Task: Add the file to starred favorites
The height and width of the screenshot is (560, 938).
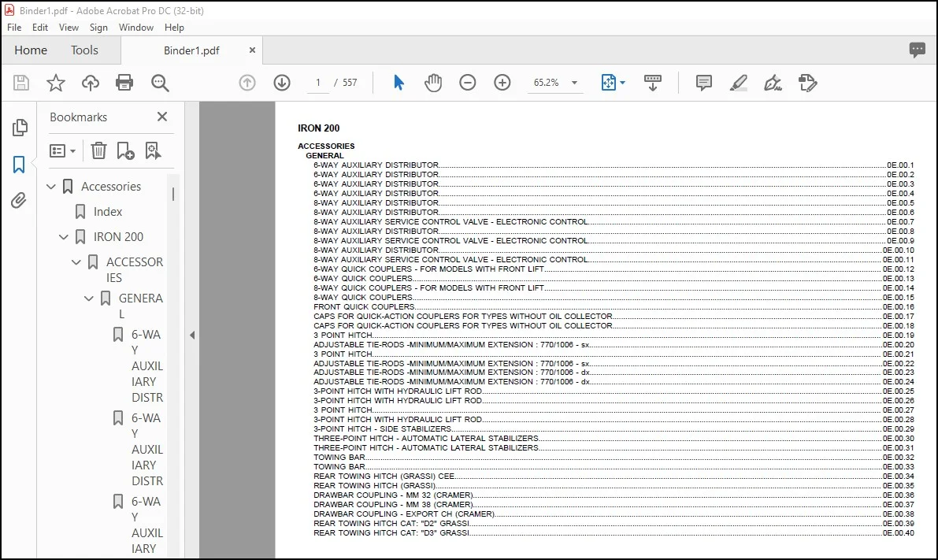Action: [56, 83]
